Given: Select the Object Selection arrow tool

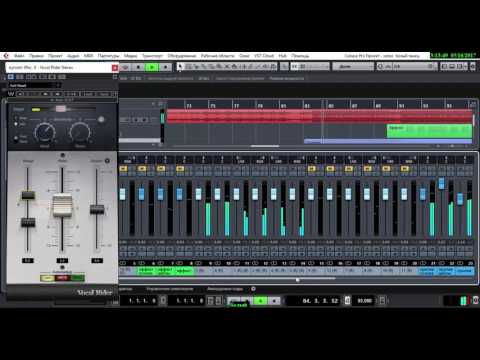Looking at the screenshot, I should tap(181, 67).
